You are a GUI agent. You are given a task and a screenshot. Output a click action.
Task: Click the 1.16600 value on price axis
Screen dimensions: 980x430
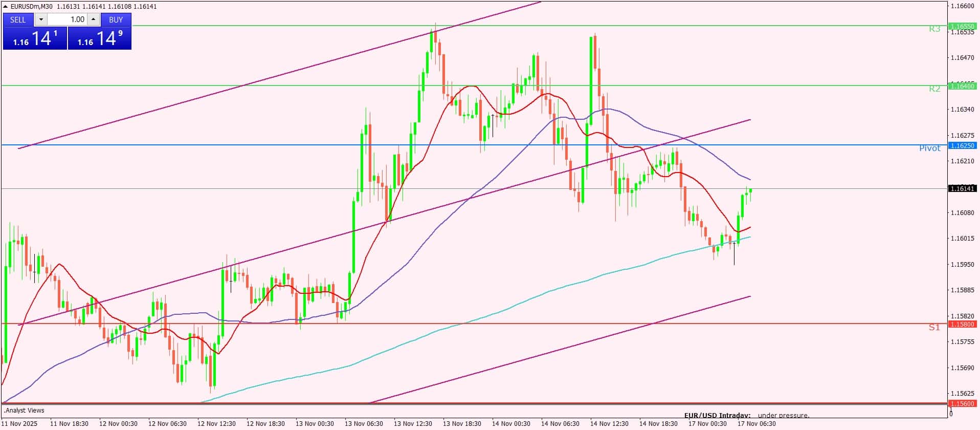pos(962,6)
